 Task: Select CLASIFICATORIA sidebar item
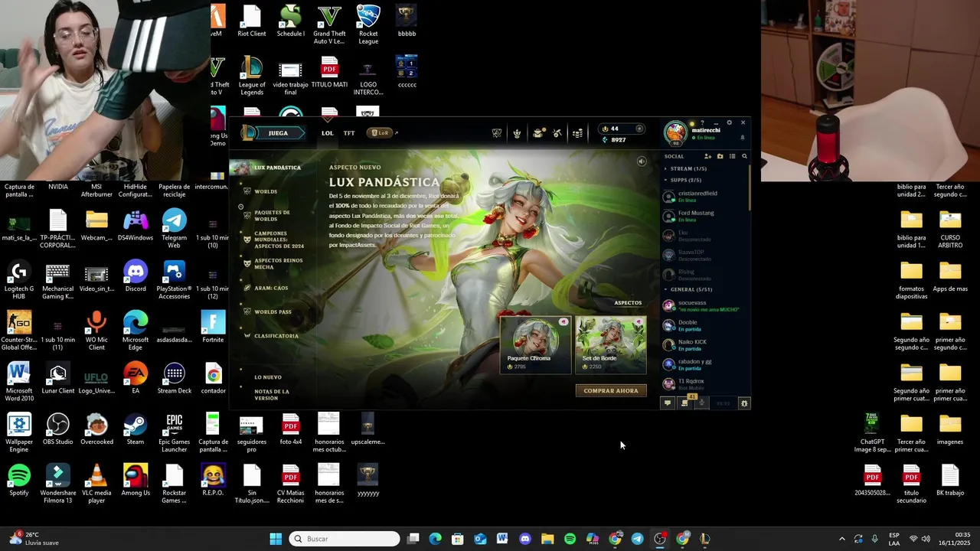[x=276, y=336]
